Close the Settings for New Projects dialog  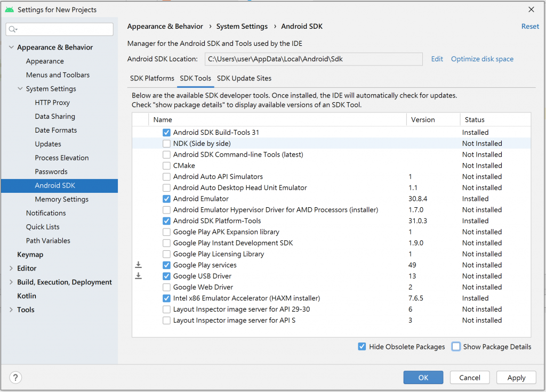click(531, 10)
